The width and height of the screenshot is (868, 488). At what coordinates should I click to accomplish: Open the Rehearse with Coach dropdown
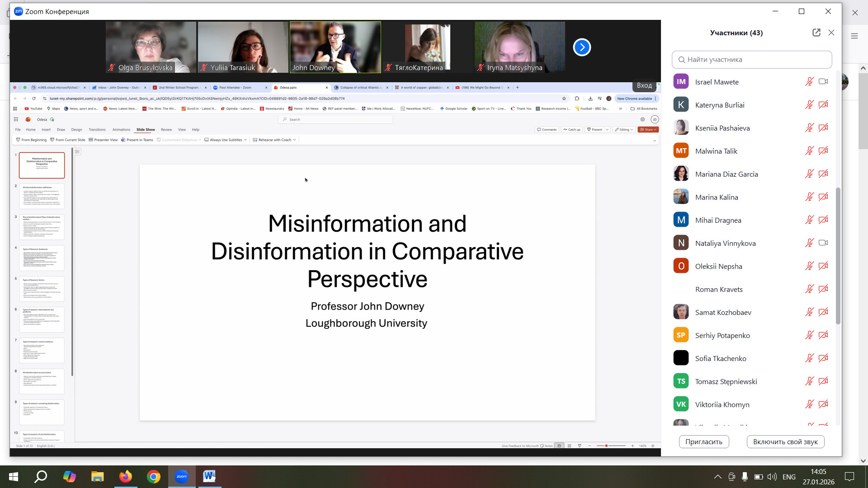coord(295,140)
